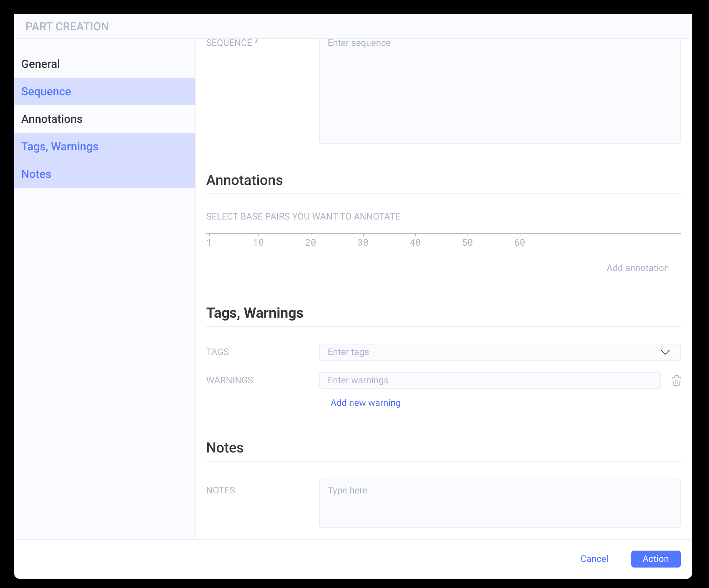Viewport: 709px width, 588px height.
Task: Click Add annotation link
Action: (638, 268)
